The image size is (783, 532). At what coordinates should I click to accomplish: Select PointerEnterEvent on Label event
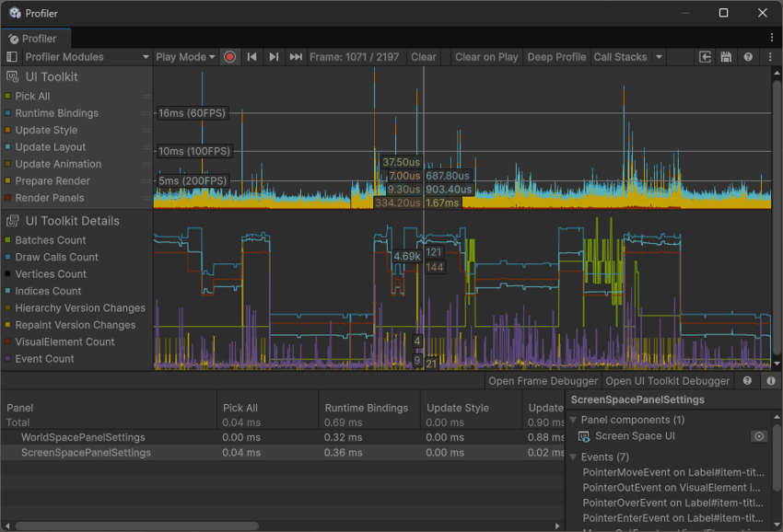tap(673, 518)
